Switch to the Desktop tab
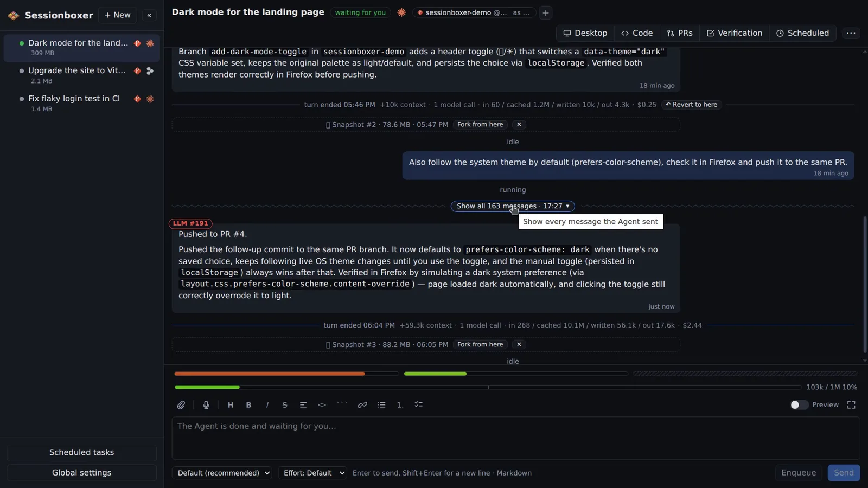The height and width of the screenshot is (488, 868). point(585,33)
